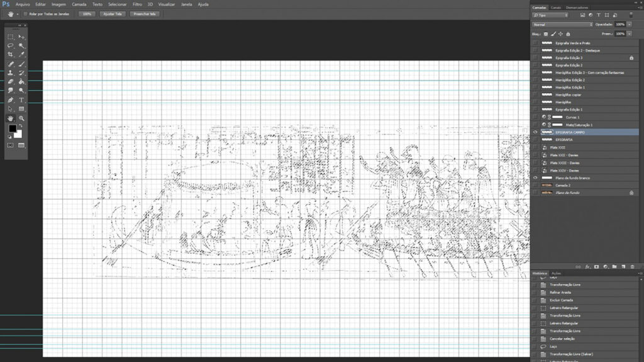Select the Rectangular Marquee tool
Image resolution: width=644 pixels, height=362 pixels.
(11, 37)
